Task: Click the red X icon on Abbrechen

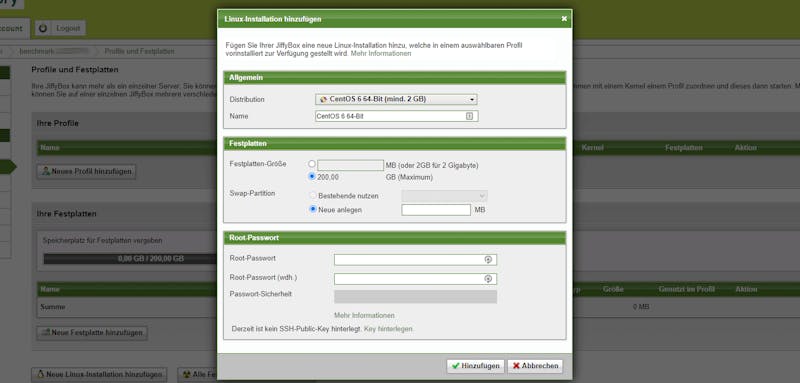Action: 516,366
